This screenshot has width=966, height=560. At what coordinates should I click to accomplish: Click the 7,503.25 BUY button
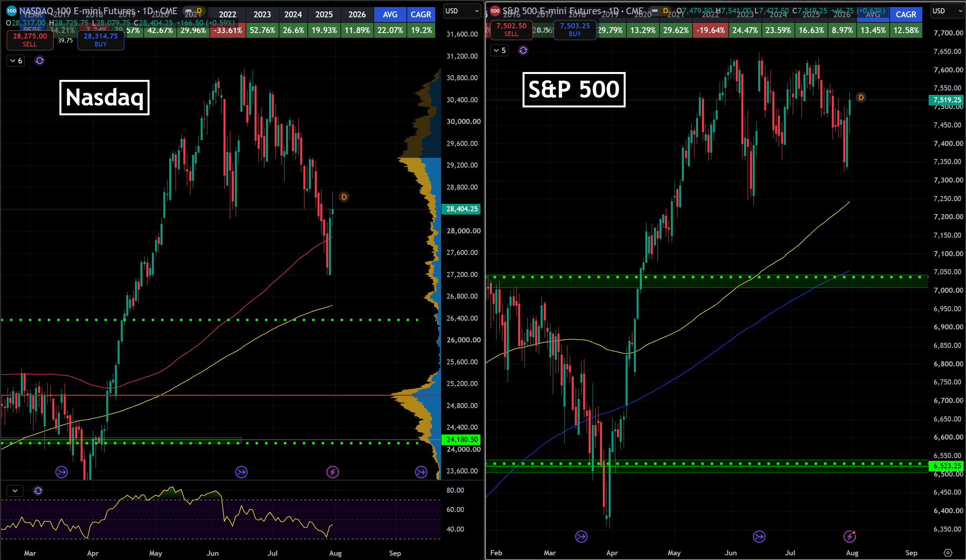575,30
